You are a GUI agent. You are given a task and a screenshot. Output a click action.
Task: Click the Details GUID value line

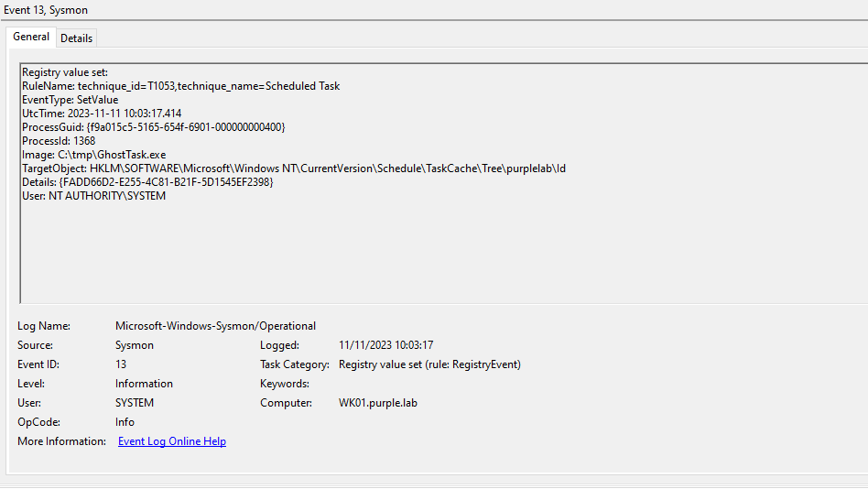click(x=147, y=182)
